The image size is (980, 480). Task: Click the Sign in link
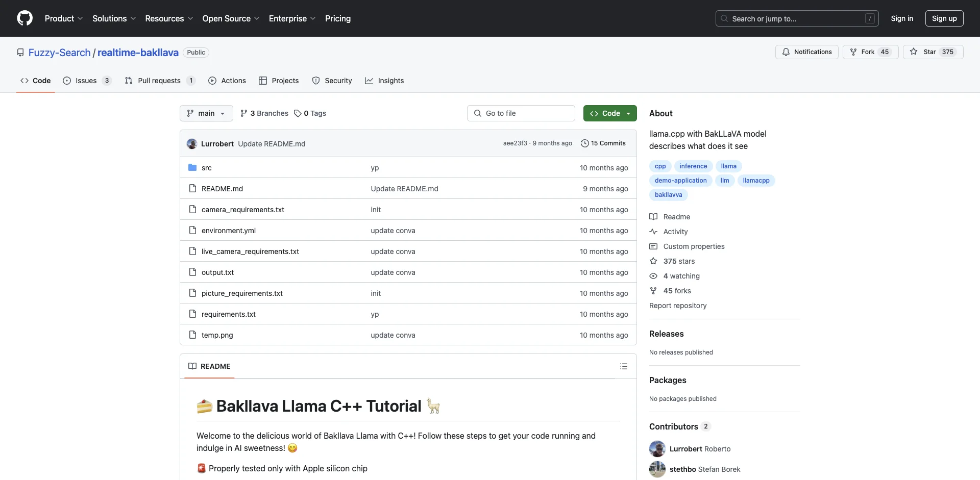tap(902, 18)
